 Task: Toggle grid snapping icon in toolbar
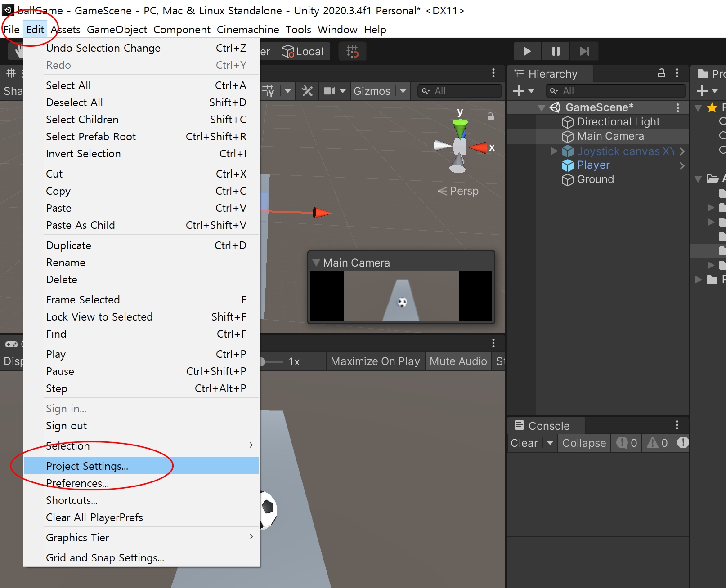[353, 52]
